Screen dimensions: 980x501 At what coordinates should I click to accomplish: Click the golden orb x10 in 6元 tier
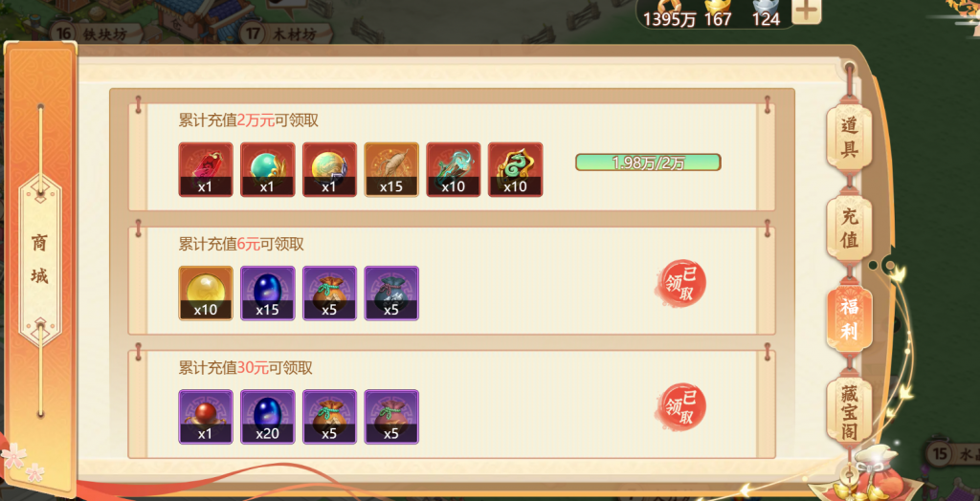click(206, 293)
